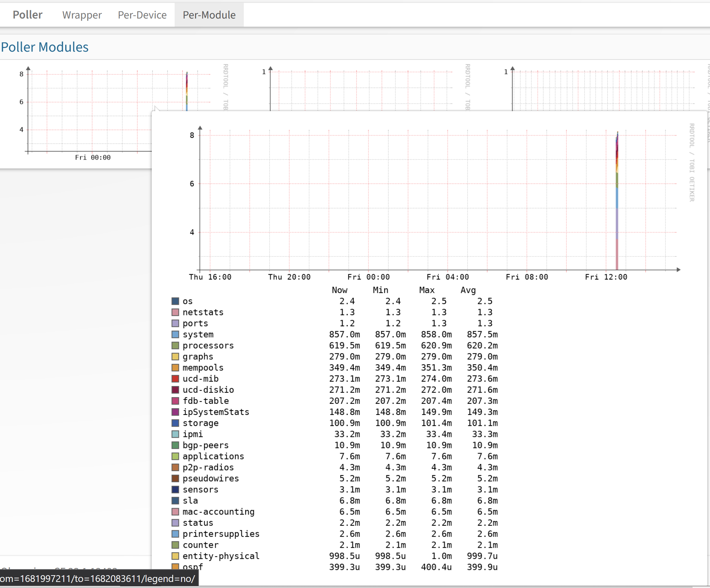The width and height of the screenshot is (710, 588).
Task: Click the colored spike on the large graph
Action: coord(617,201)
